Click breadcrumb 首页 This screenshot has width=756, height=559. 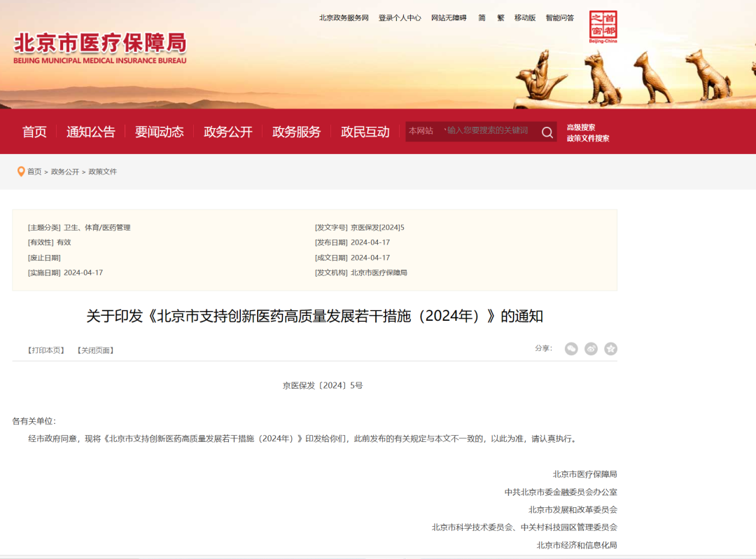pyautogui.click(x=34, y=172)
